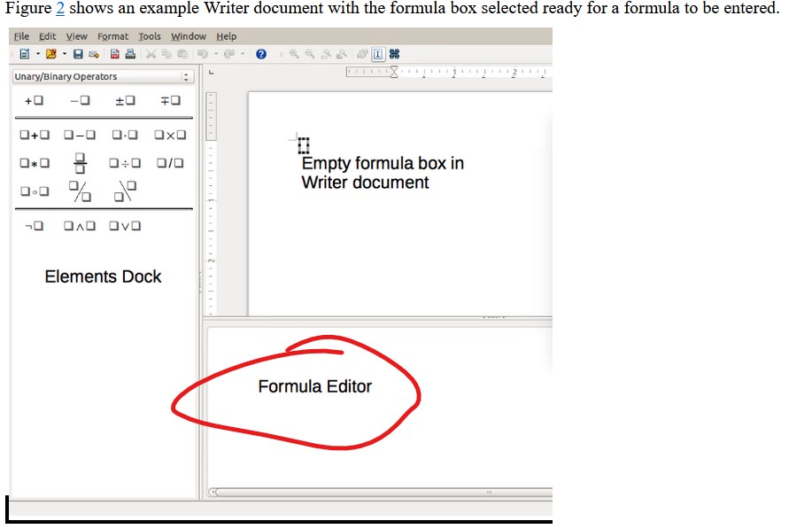This screenshot has width=812, height=529.
Task: Click the Zoom Out magnifier icon
Action: (x=310, y=54)
